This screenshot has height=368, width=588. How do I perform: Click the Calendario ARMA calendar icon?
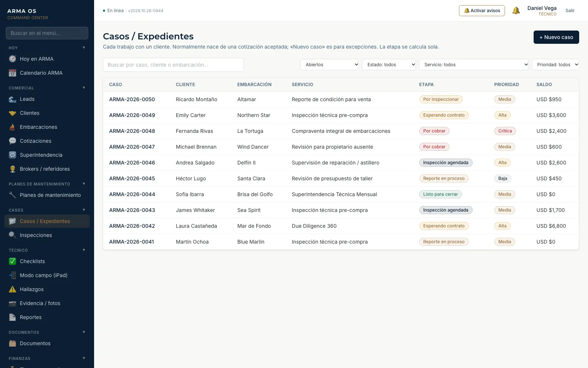pyautogui.click(x=12, y=73)
